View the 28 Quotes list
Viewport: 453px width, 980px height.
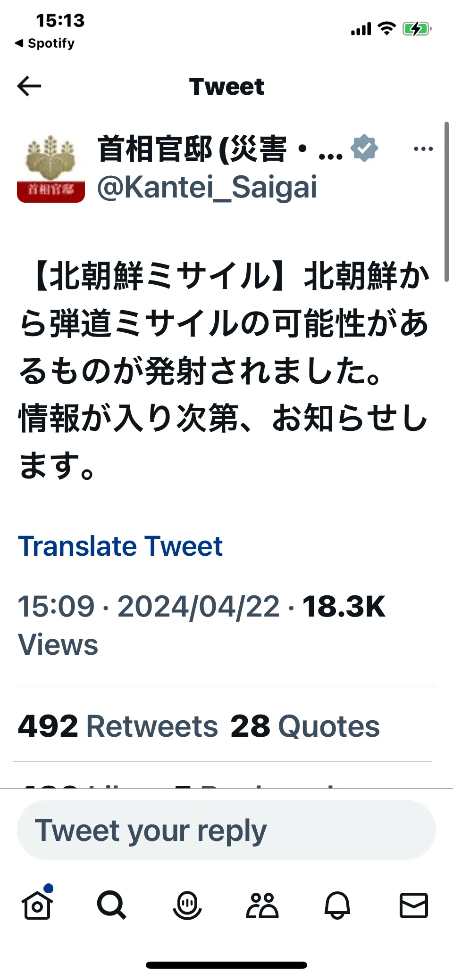[305, 726]
